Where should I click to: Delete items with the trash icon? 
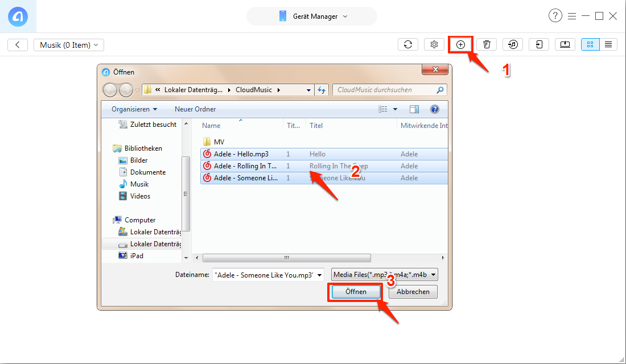click(487, 44)
